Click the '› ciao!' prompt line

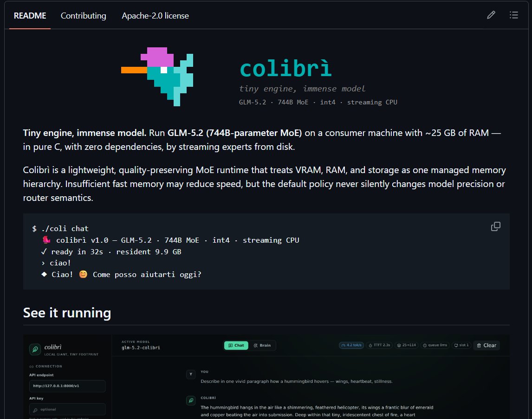point(56,263)
